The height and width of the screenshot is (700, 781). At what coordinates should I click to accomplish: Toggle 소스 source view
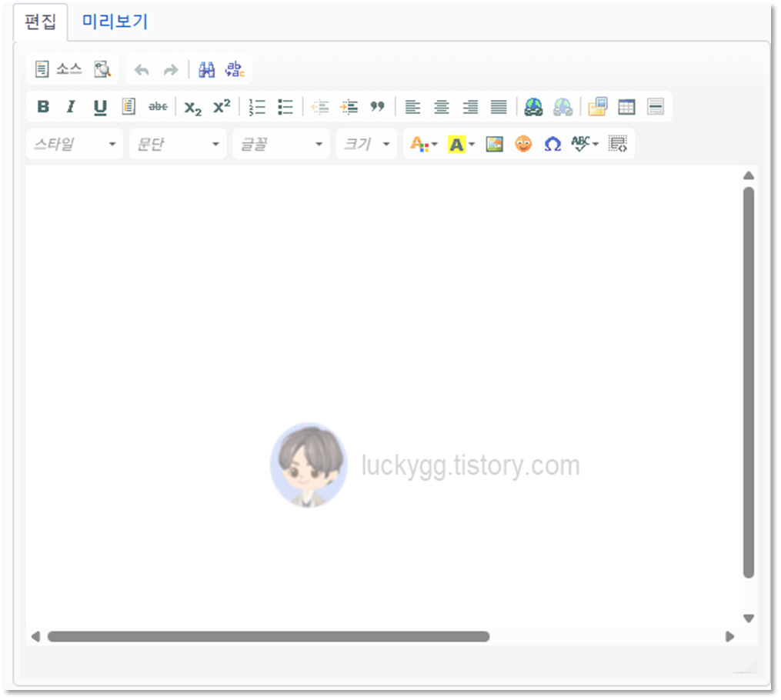58,69
